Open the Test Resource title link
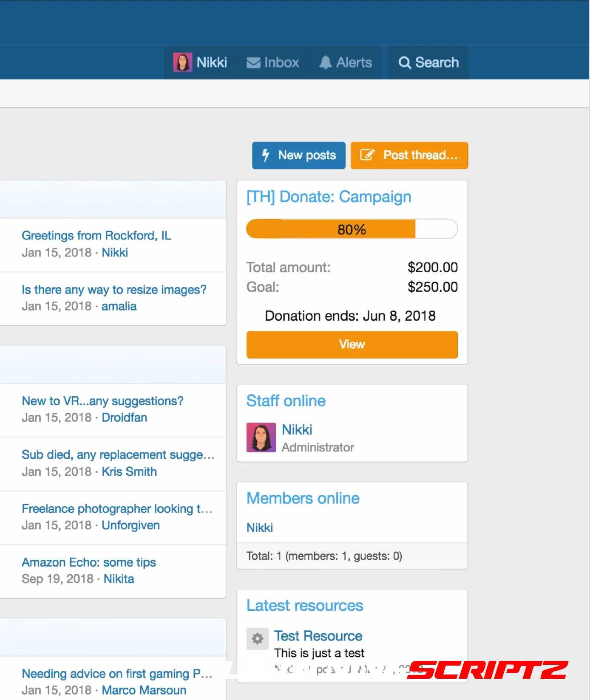 click(x=318, y=636)
